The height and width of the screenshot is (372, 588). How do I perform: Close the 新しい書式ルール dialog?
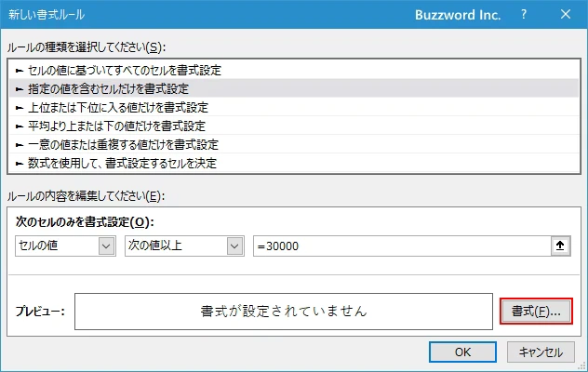tap(566, 14)
